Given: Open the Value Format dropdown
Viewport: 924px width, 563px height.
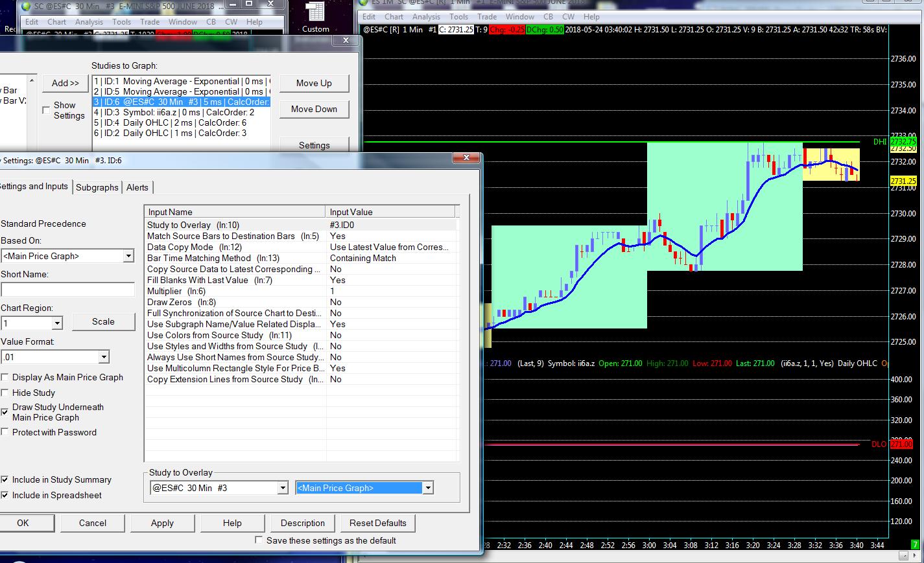Looking at the screenshot, I should [104, 356].
